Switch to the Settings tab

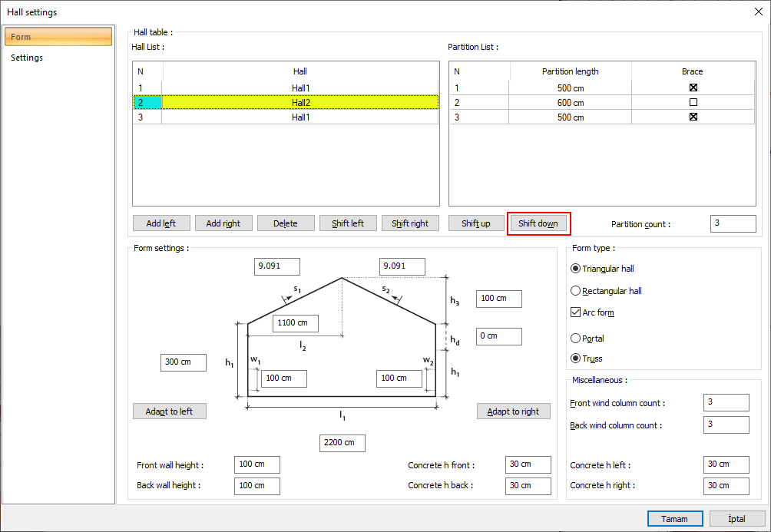[x=27, y=58]
